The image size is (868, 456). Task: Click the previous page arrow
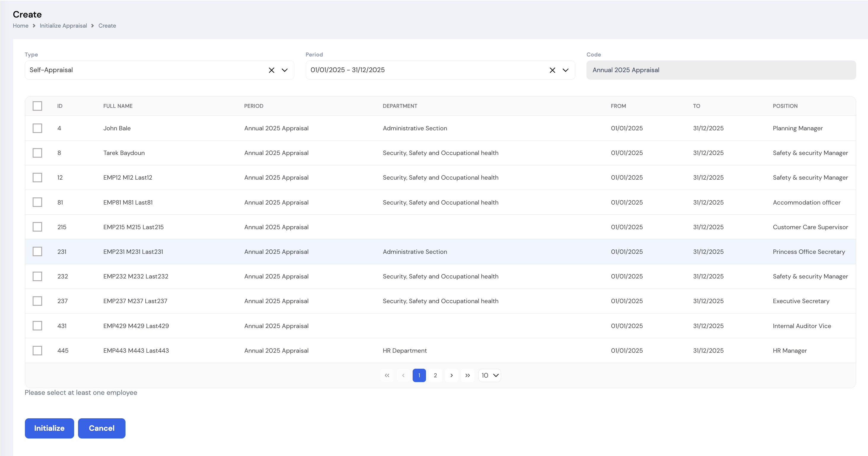403,375
